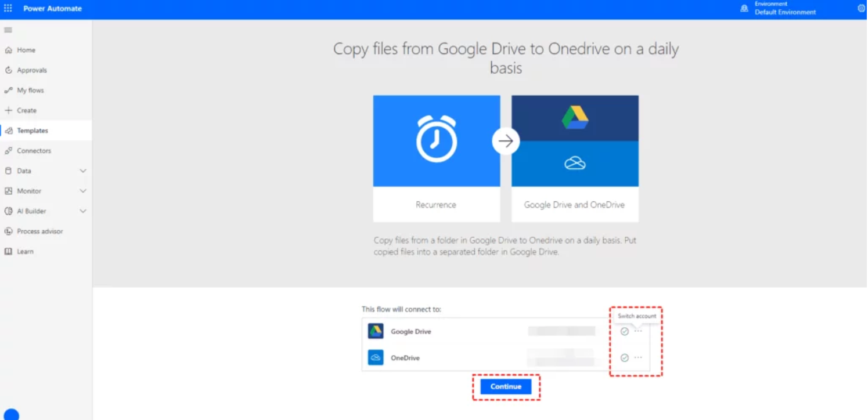The height and width of the screenshot is (420, 868).
Task: Click the Connectors plug icon
Action: [x=8, y=151]
